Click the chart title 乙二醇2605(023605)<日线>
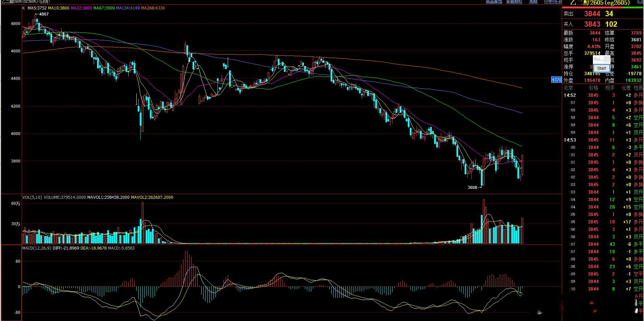 (x=26, y=2)
